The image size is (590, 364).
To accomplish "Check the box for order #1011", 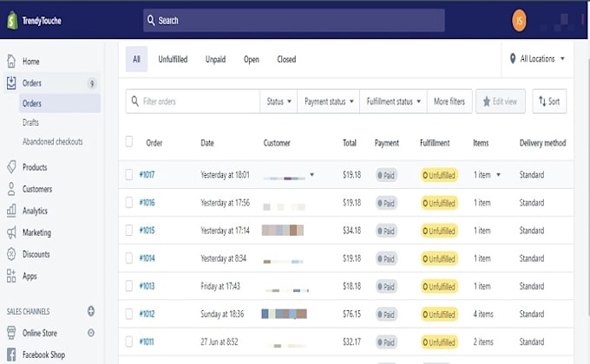I will (x=128, y=341).
